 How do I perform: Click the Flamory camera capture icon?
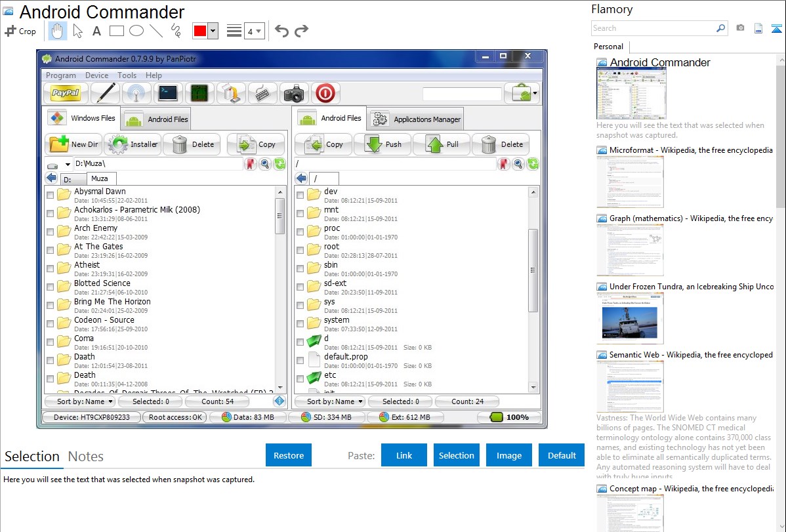tap(740, 28)
